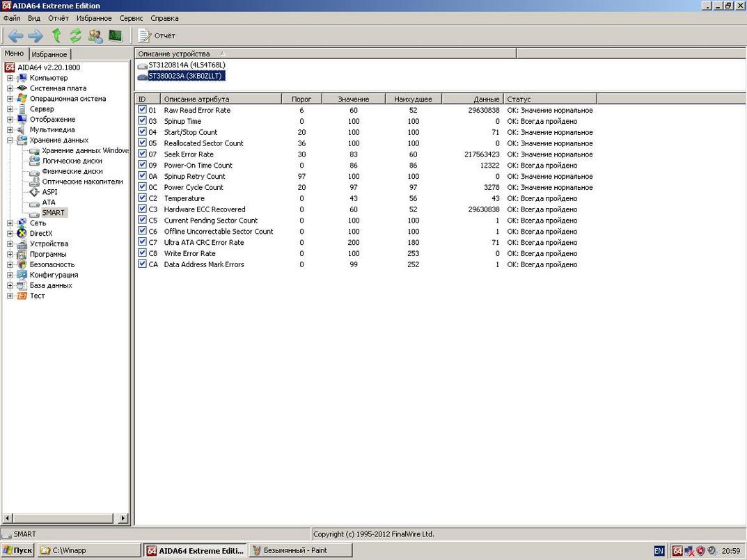Expand the Отображение tree node

click(x=10, y=120)
